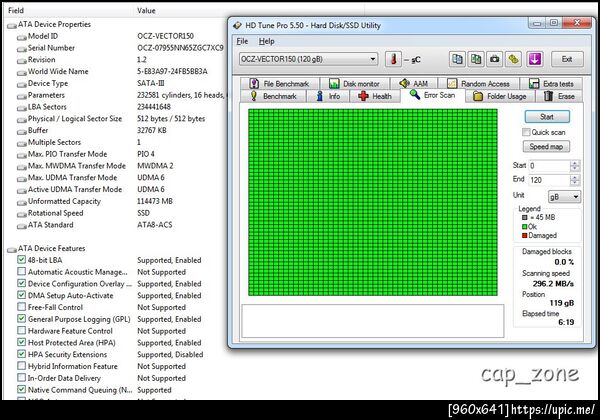600x420 pixels.
Task: Click the green Ok legend swatch
Action: pyautogui.click(x=524, y=226)
